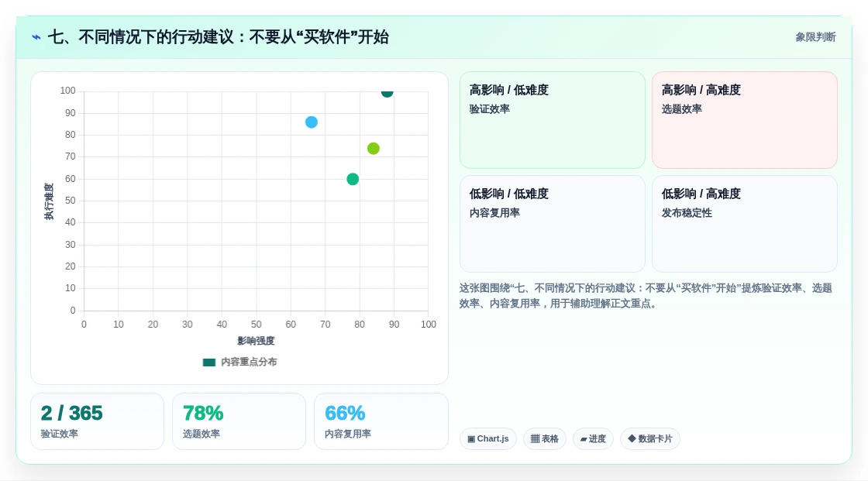Click the Chart.js chip's square icon

pos(471,439)
